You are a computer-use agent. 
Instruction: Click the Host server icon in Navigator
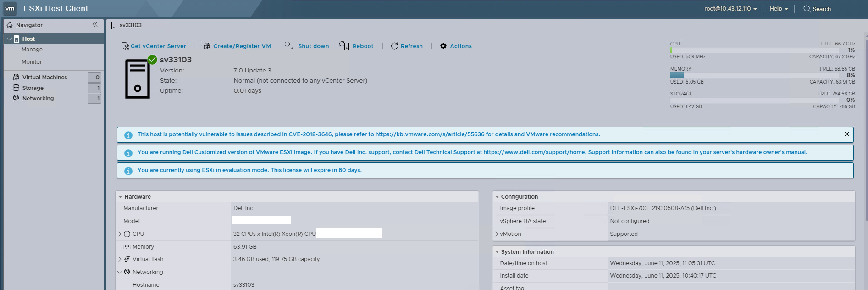coord(17,39)
